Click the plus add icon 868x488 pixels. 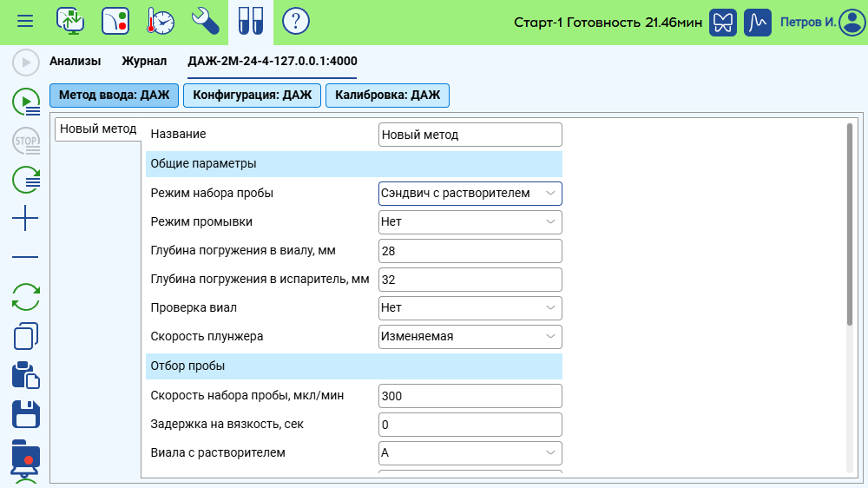[x=26, y=219]
